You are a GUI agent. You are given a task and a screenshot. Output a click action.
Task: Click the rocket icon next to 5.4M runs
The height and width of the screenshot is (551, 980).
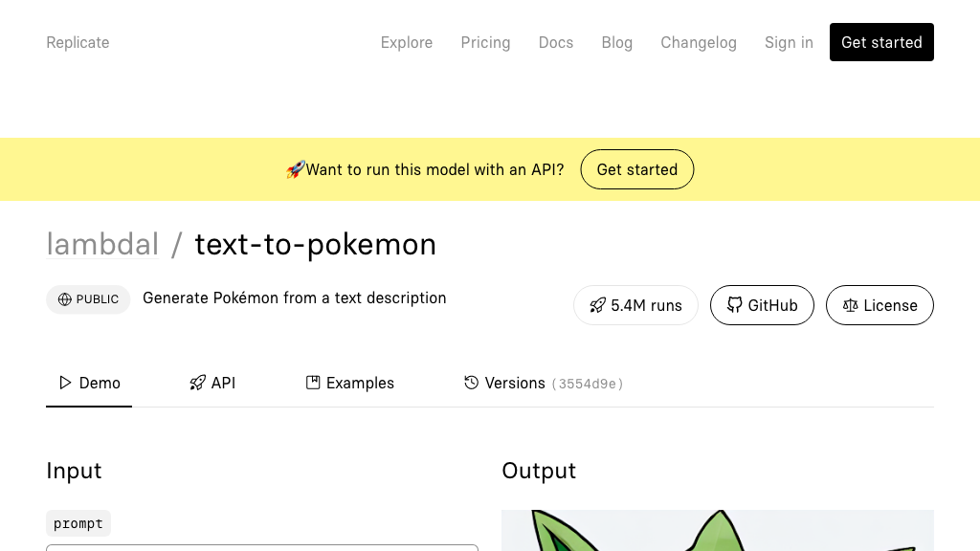coord(598,305)
